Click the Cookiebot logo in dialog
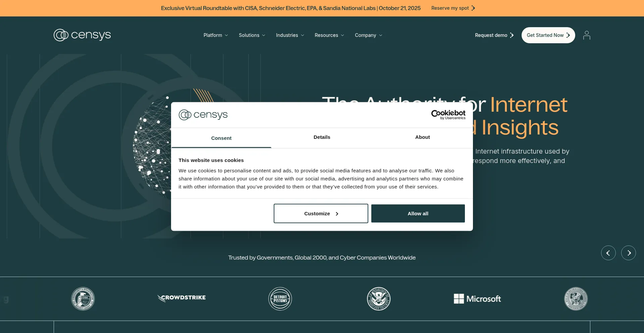This screenshot has width=644, height=333. [x=448, y=115]
